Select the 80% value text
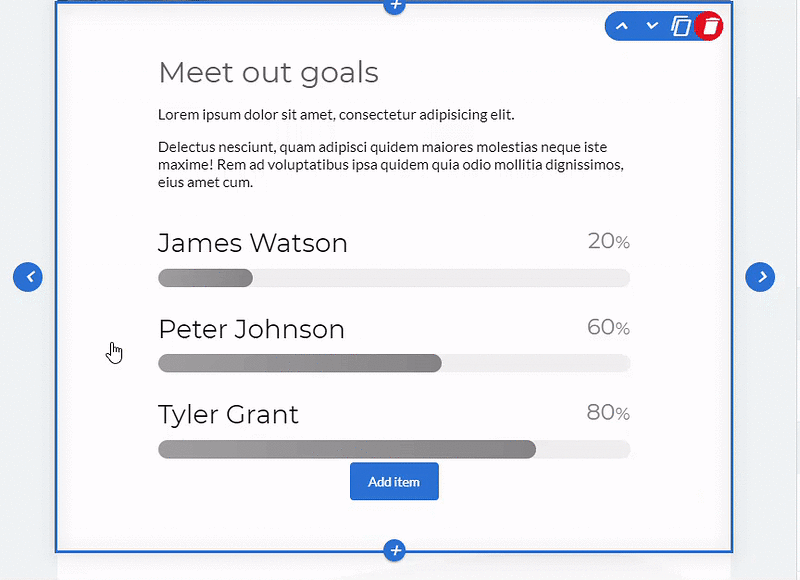 coord(608,412)
